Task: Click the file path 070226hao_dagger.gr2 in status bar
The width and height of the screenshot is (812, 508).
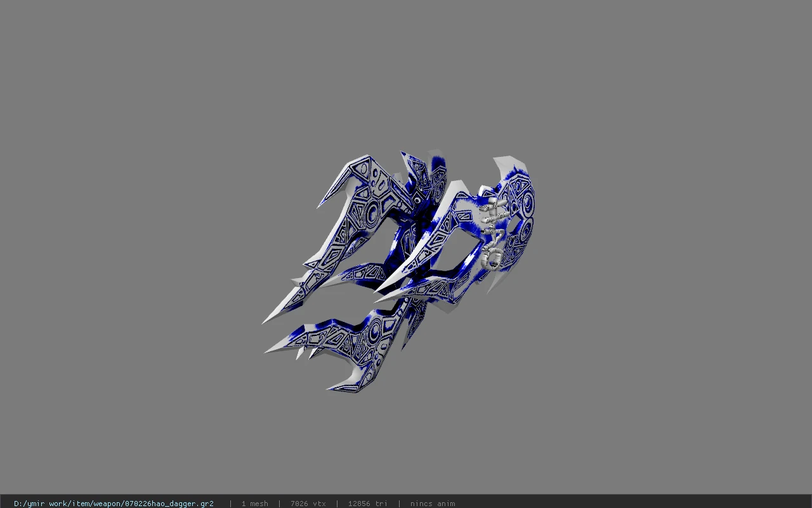Action: point(114,504)
